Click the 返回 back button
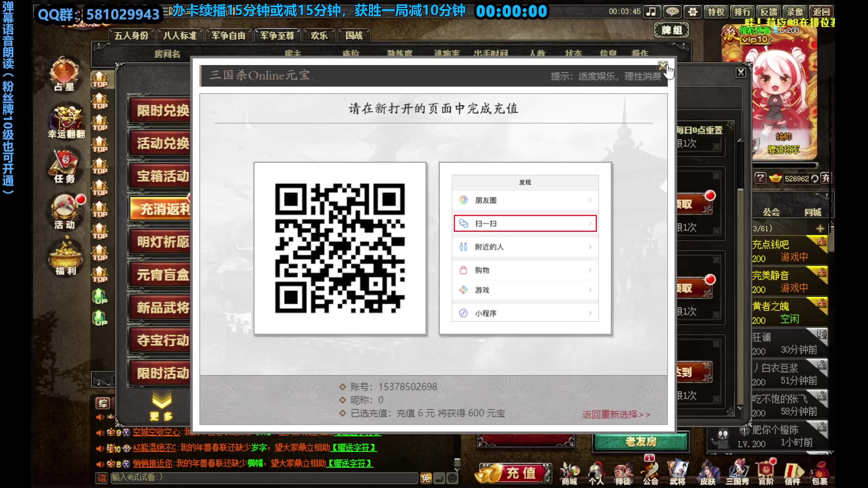Image resolution: width=868 pixels, height=488 pixels. pos(821,12)
